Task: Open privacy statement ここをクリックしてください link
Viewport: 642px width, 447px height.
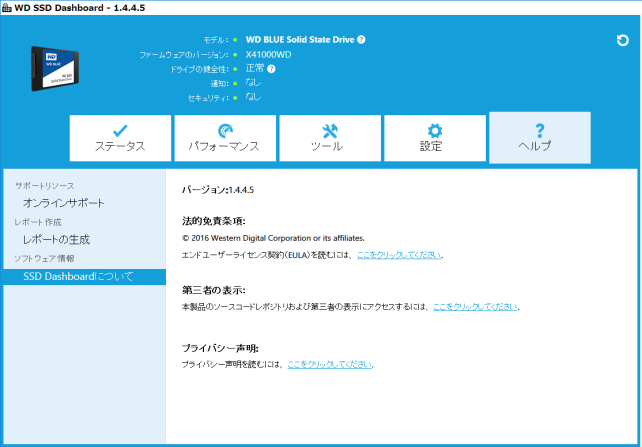Action: [x=330, y=364]
